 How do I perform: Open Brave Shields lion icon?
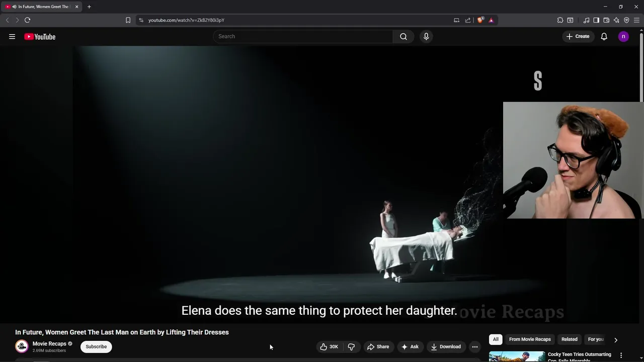click(480, 20)
